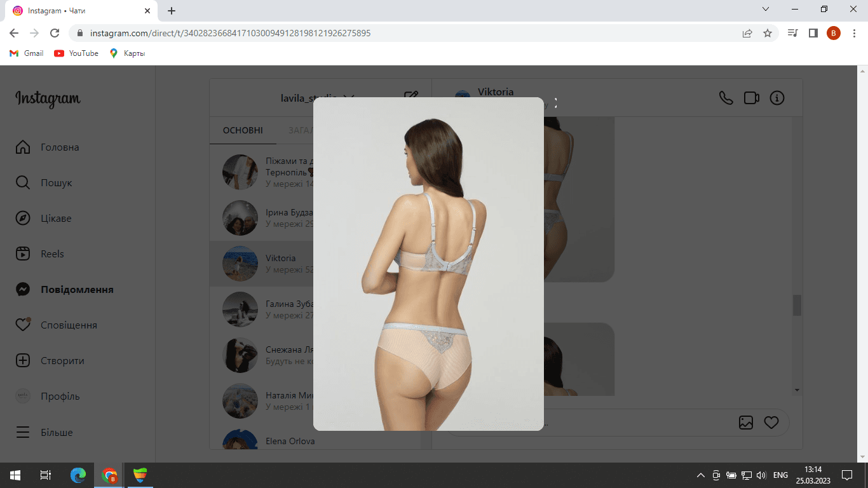Viewport: 868px width, 488px height.
Task: Open the clock showing 13:14
Action: [x=813, y=475]
